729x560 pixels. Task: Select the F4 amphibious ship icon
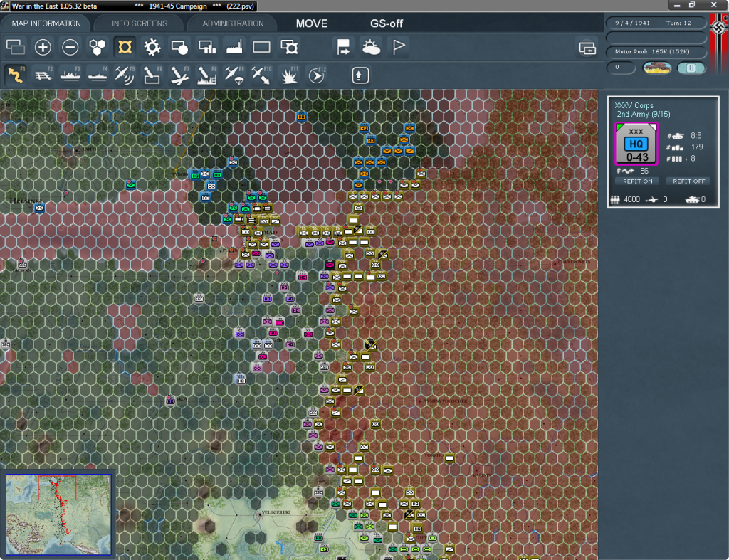point(98,75)
